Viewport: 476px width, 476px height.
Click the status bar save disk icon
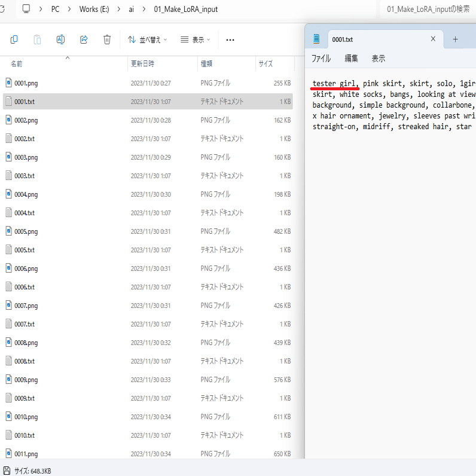click(x=7, y=471)
